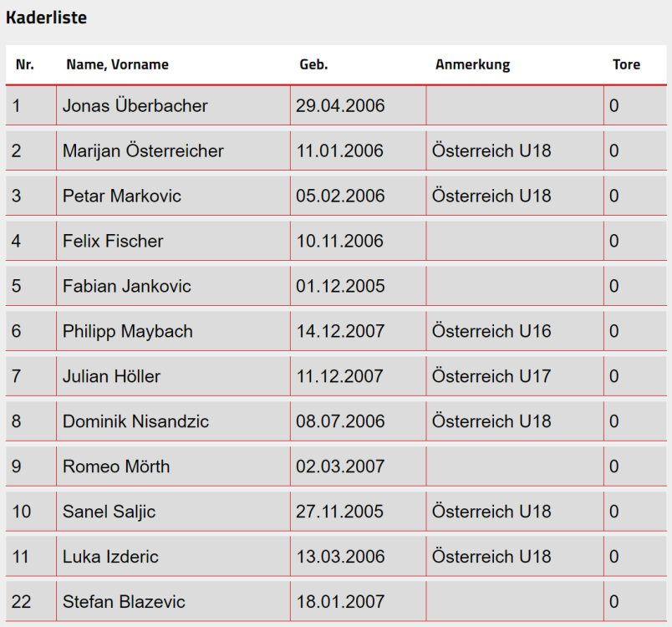Select the Name, Vorname column header

[x=117, y=64]
